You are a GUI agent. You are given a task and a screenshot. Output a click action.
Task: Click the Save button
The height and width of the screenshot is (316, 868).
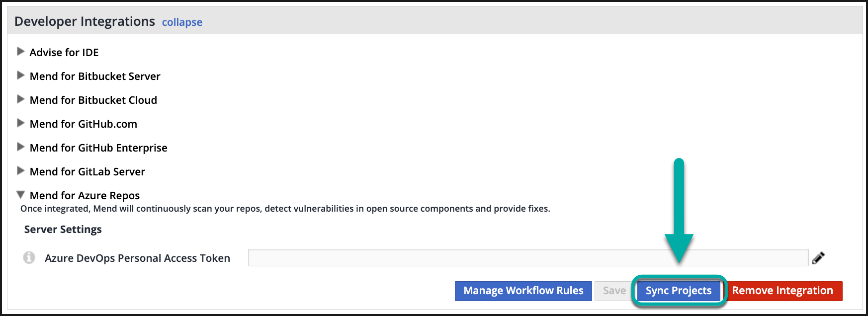614,291
